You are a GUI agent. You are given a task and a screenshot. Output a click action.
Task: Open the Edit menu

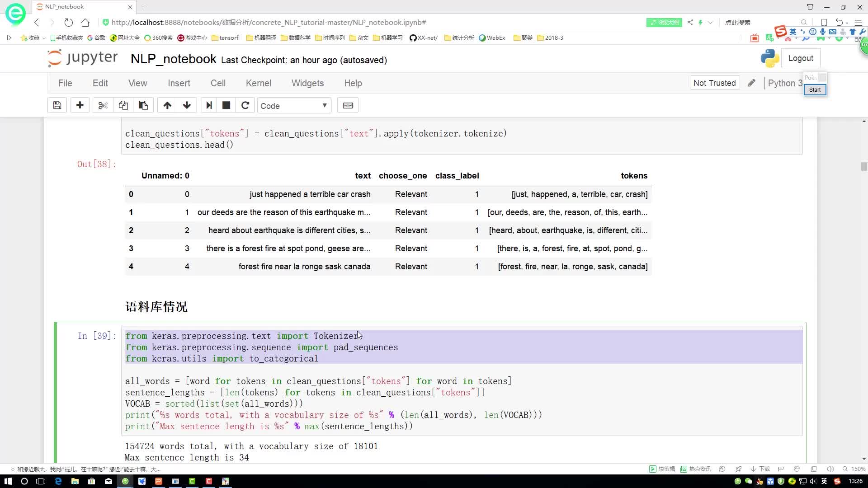click(100, 83)
